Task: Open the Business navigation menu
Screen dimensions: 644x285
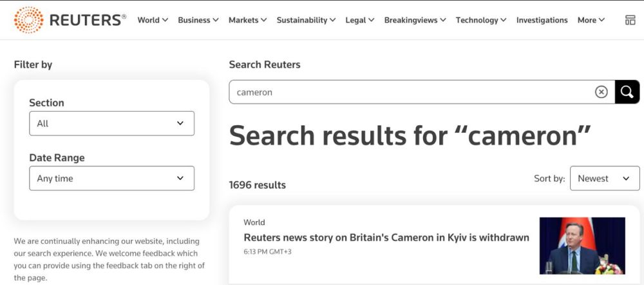Action: [x=198, y=20]
